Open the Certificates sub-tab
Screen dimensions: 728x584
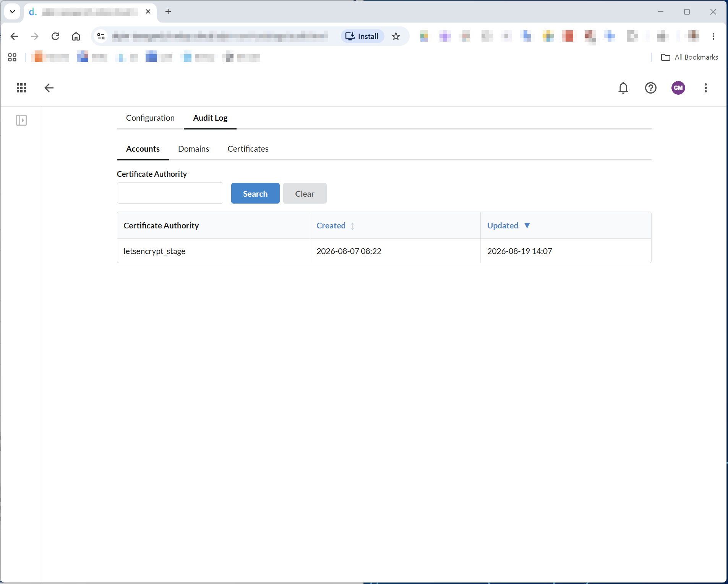248,149
